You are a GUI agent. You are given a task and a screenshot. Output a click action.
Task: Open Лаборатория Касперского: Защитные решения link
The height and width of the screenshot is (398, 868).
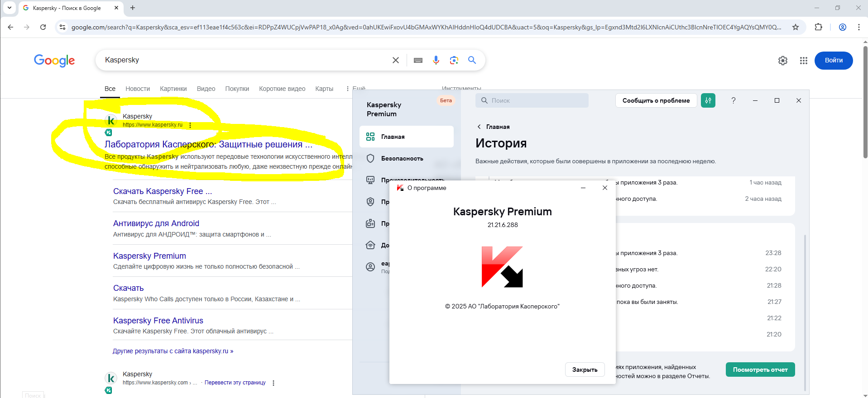pyautogui.click(x=208, y=144)
